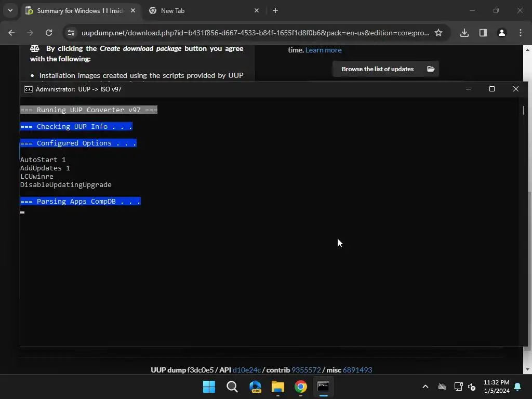This screenshot has width=532, height=399.
Task: Click the OneDrive cloud tray icon
Action: 442,387
